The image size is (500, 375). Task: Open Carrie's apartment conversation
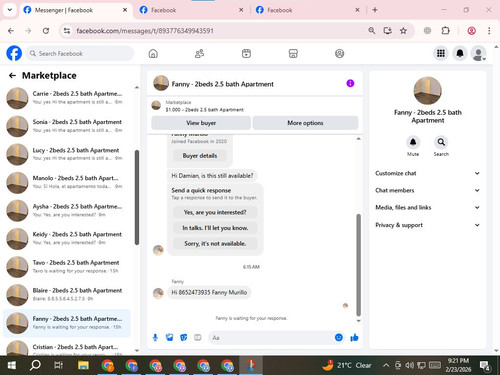click(67, 98)
